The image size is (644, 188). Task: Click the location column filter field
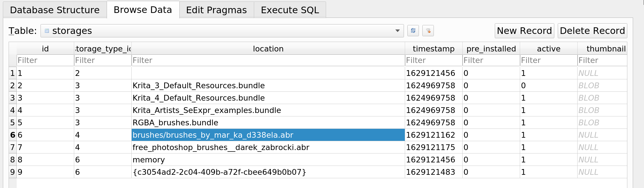pyautogui.click(x=268, y=60)
